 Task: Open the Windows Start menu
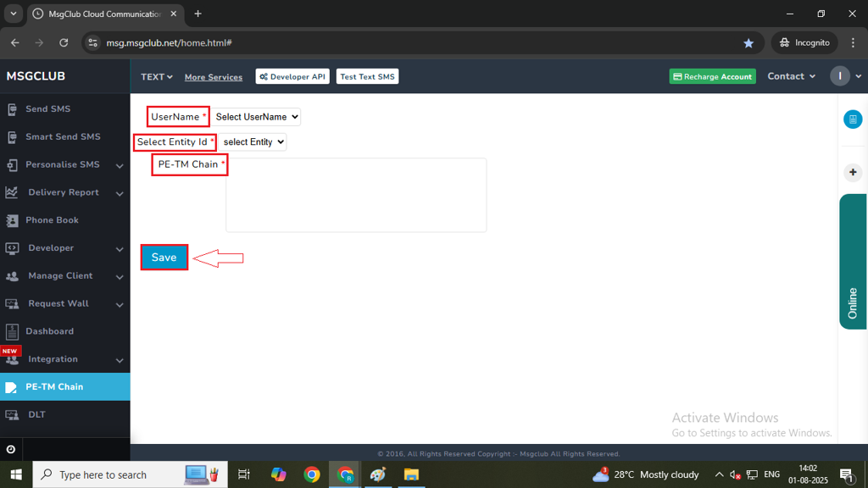(16, 474)
